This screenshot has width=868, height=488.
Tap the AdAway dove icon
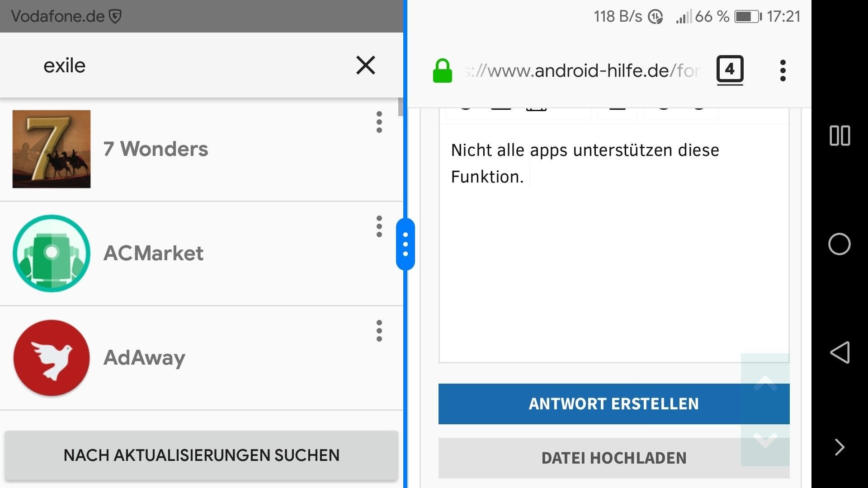pyautogui.click(x=52, y=357)
